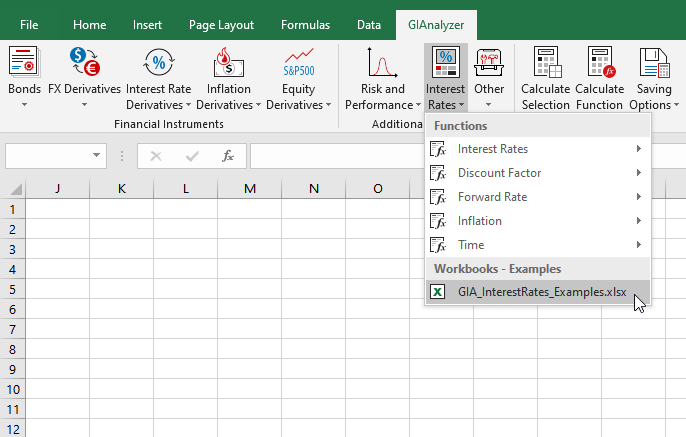Expand the Saving Options dropdown arrow
Screen dimensions: 686x437
click(676, 105)
